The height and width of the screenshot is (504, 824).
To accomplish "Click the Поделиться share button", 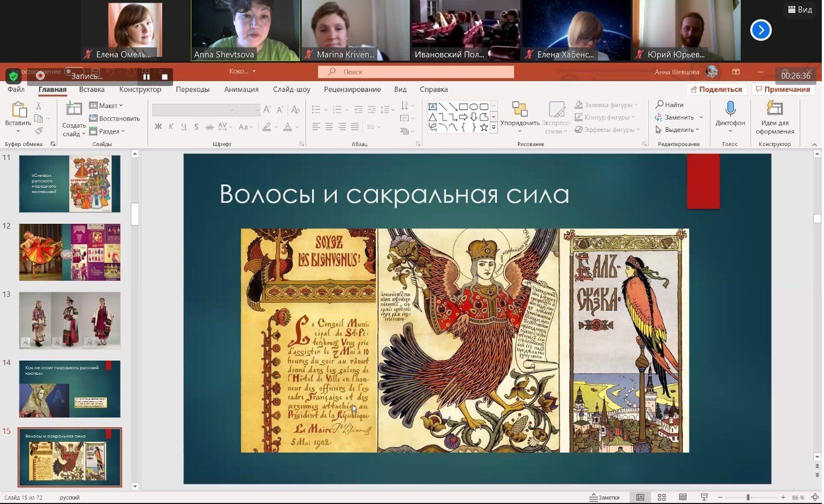I will coord(716,89).
